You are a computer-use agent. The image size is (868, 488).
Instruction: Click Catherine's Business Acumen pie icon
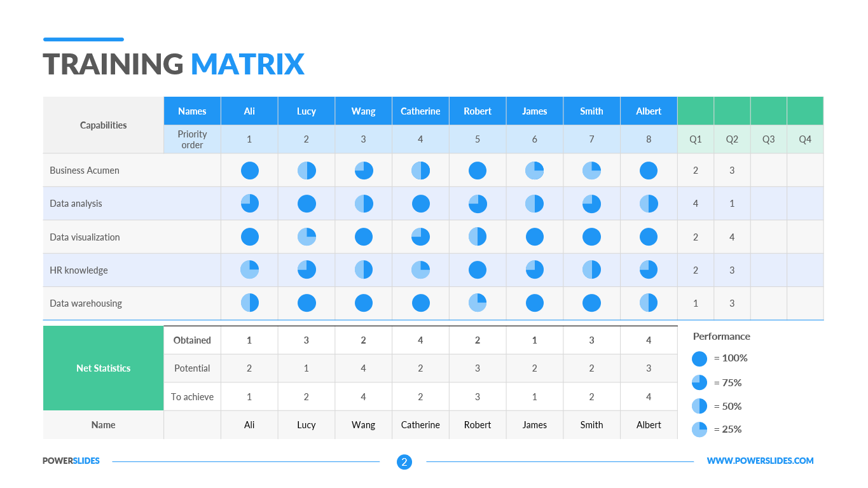[x=420, y=171]
